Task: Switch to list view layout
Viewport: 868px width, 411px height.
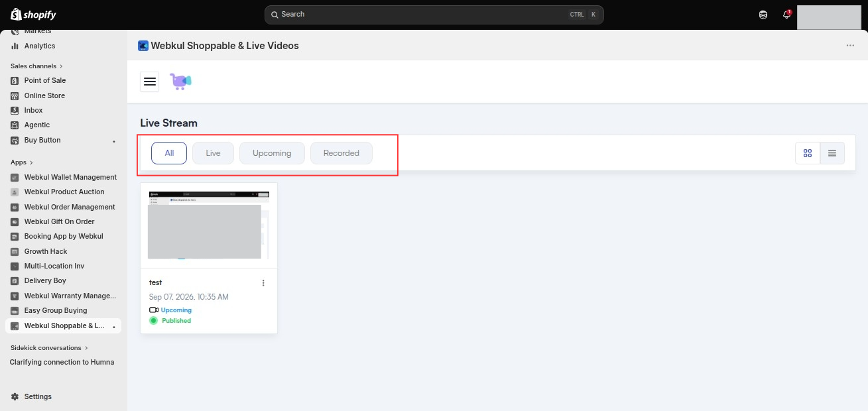Action: click(832, 153)
